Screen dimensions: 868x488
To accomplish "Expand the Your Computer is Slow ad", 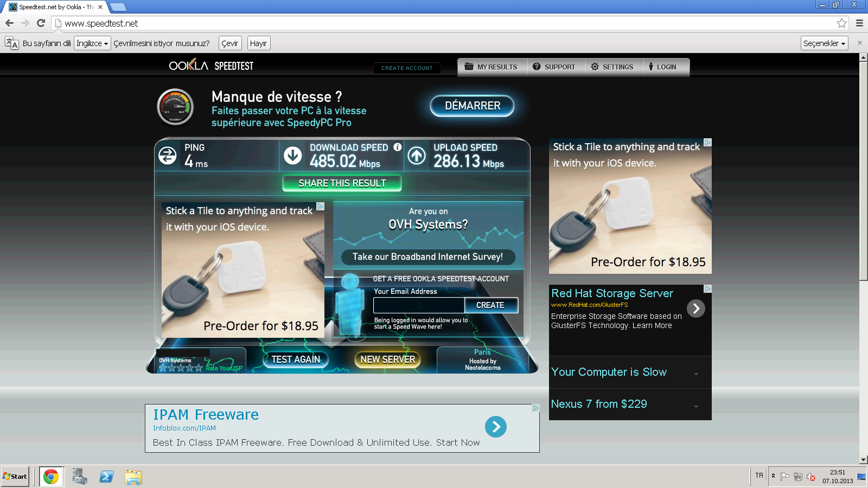I will point(696,373).
